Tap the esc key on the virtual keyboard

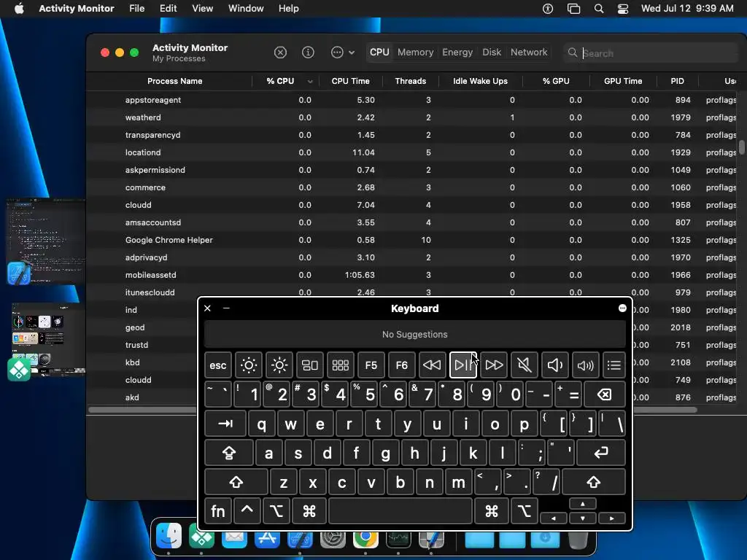pos(218,365)
